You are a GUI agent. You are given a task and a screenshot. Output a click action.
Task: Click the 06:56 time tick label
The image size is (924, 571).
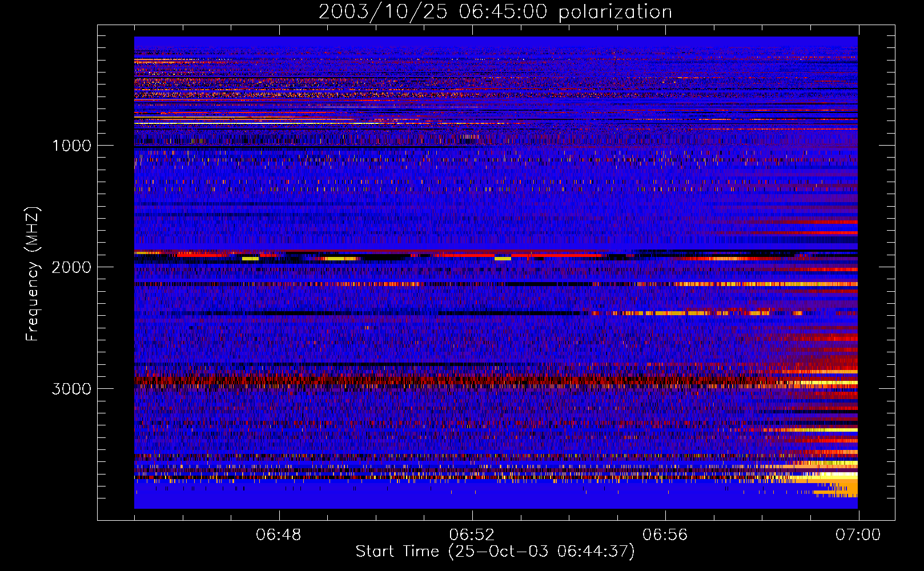pyautogui.click(x=665, y=535)
